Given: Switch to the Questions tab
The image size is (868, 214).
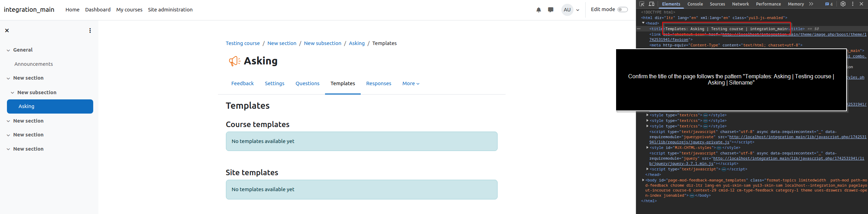Looking at the screenshot, I should (x=307, y=83).
